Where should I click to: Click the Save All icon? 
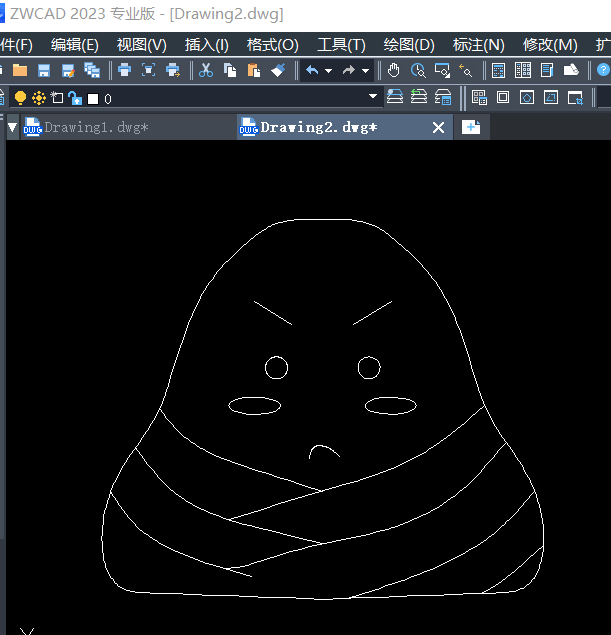[x=92, y=70]
